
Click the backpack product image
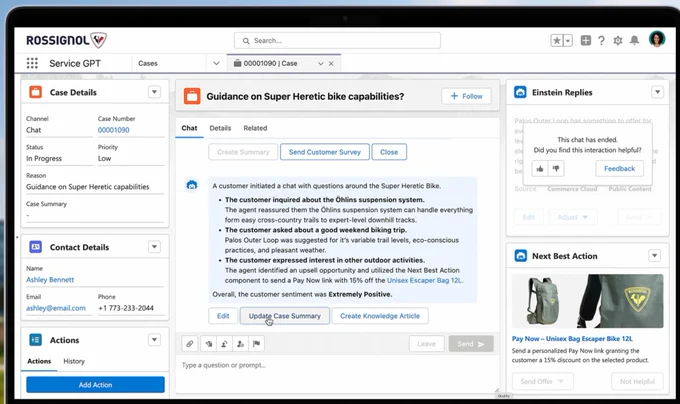(588, 301)
